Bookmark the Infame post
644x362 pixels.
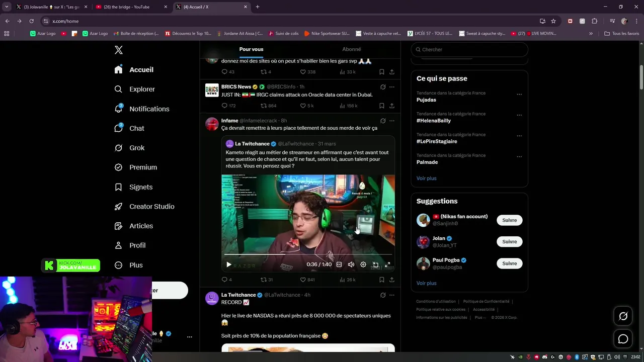coord(382,280)
